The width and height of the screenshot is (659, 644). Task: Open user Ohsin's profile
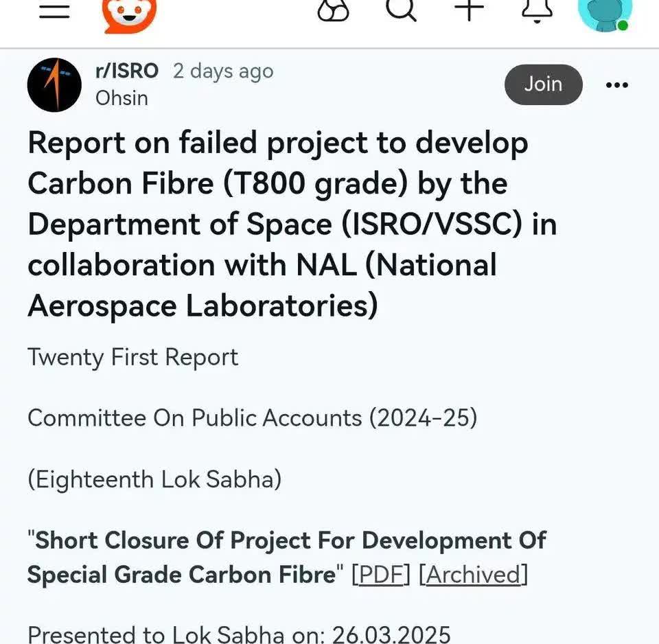click(122, 98)
